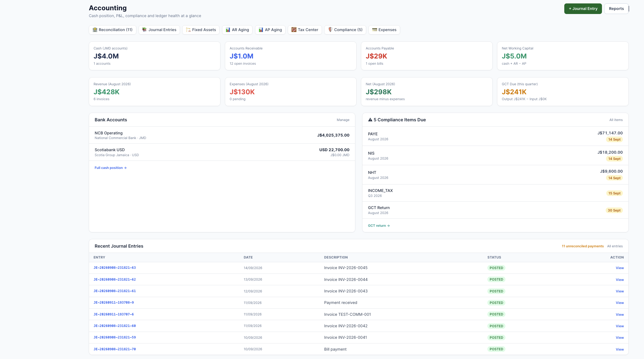The width and height of the screenshot is (644, 359).
Task: Click the STATUS column header
Action: click(494, 258)
